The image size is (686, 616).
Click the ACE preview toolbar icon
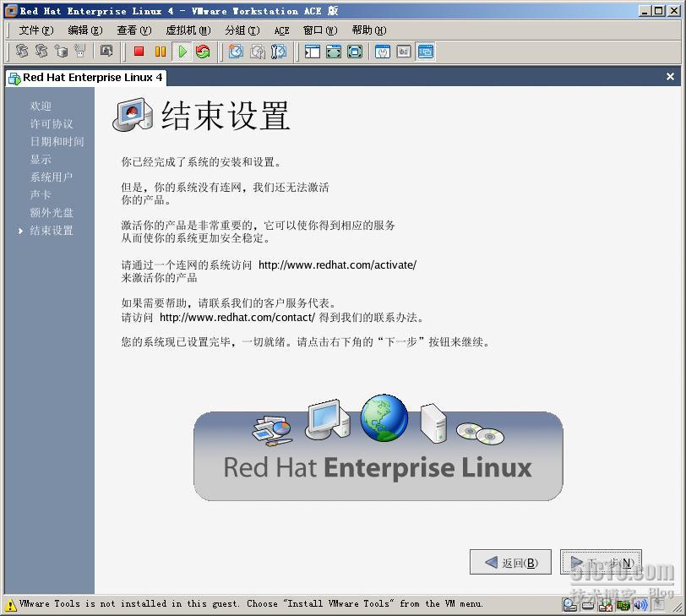[106, 52]
